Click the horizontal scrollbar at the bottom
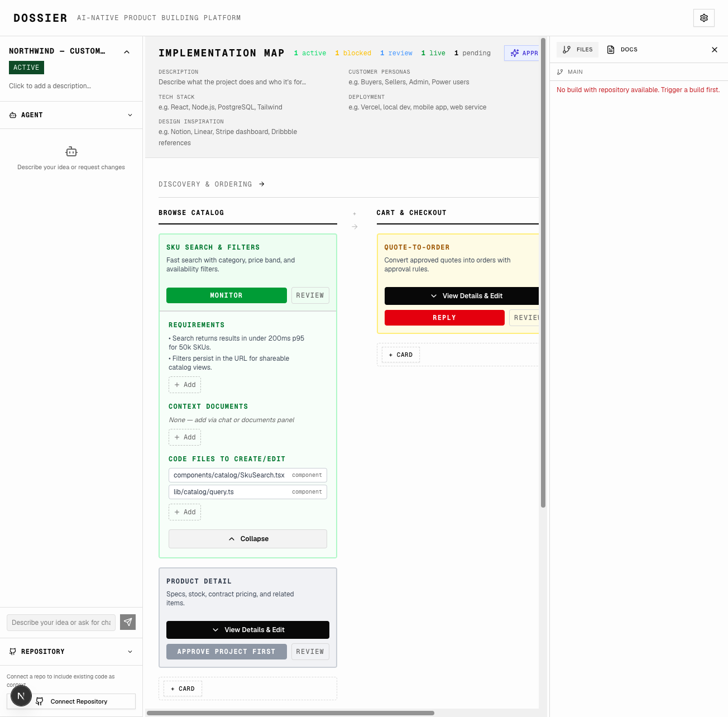Viewport: 728px width, 717px height. 290,713
